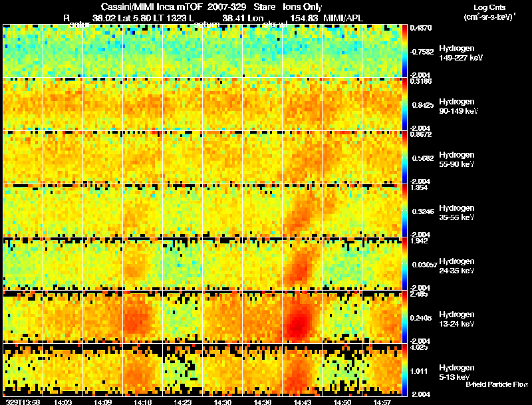
Task: Click the skr-wl marker label
Action: click(x=275, y=25)
